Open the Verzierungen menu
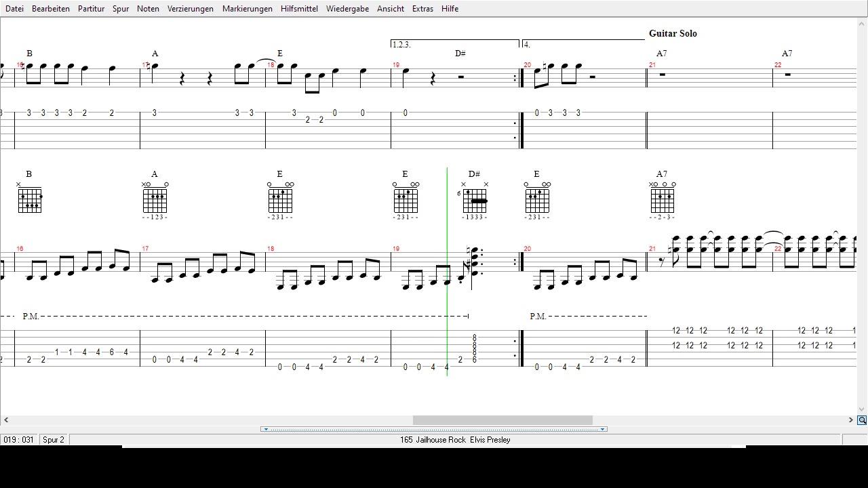Viewport: 868px width, 488px height. pyautogui.click(x=191, y=9)
